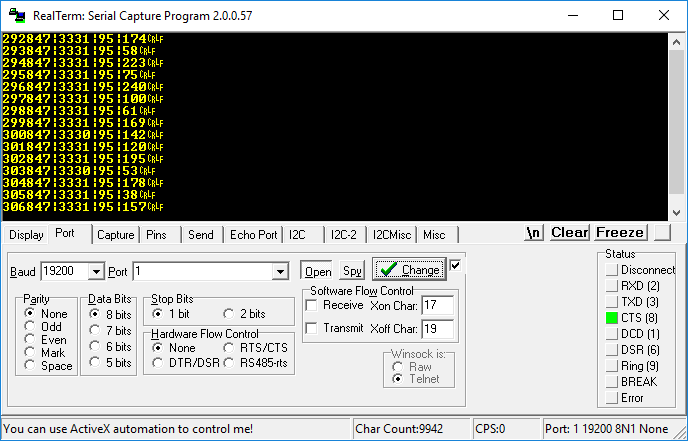Click the Baud rate field showing 19200
Screen dimensions: 688x441
[x=64, y=272]
